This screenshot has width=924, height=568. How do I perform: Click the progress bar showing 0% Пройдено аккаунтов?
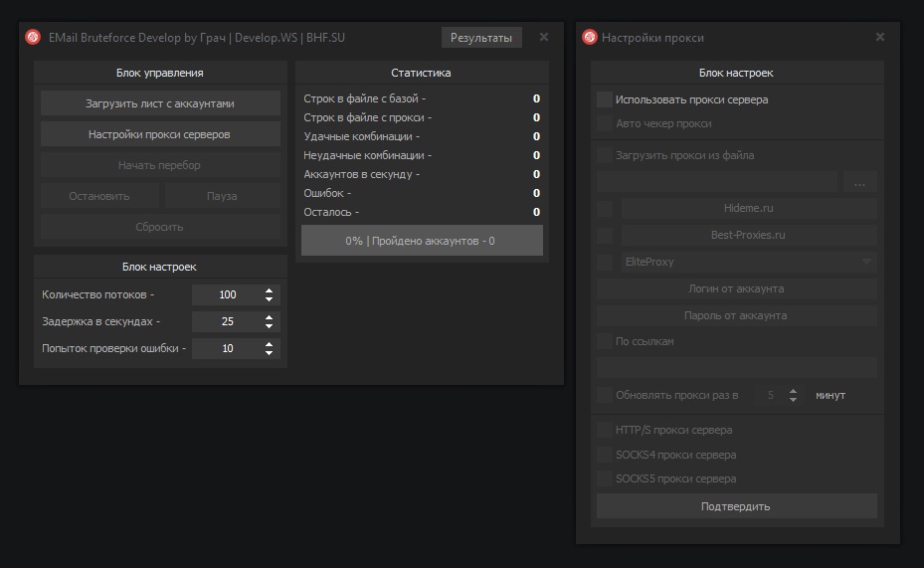tap(422, 241)
